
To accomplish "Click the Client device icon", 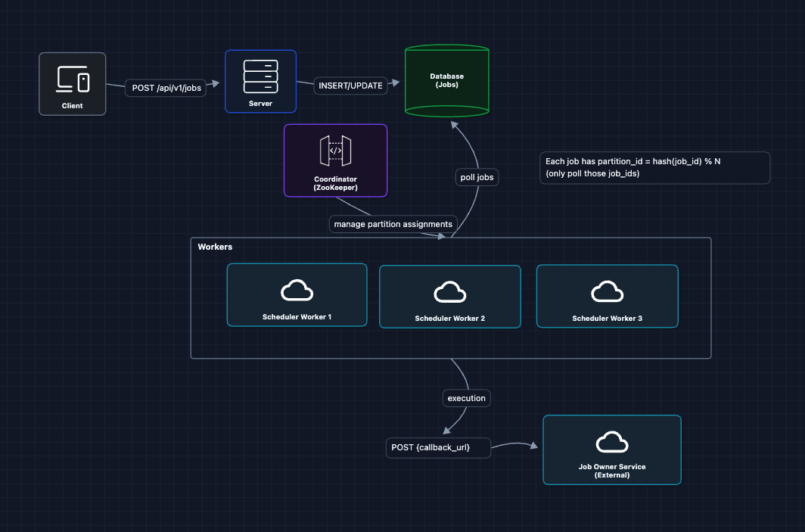I will click(73, 79).
